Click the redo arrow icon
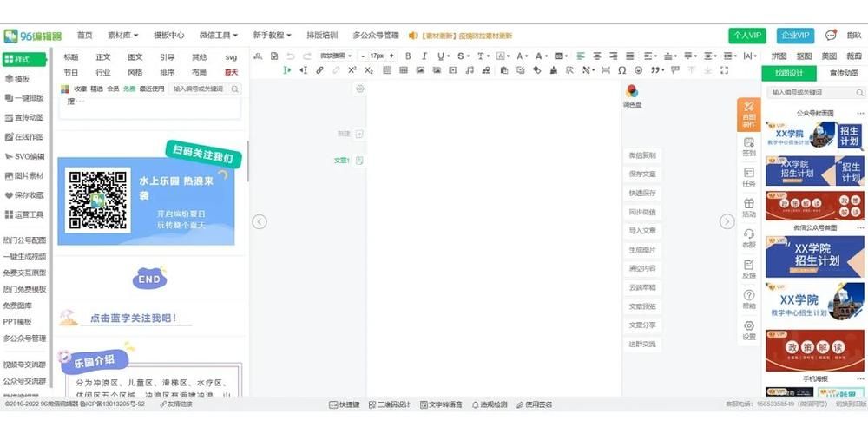This screenshot has width=868, height=434. tap(306, 56)
